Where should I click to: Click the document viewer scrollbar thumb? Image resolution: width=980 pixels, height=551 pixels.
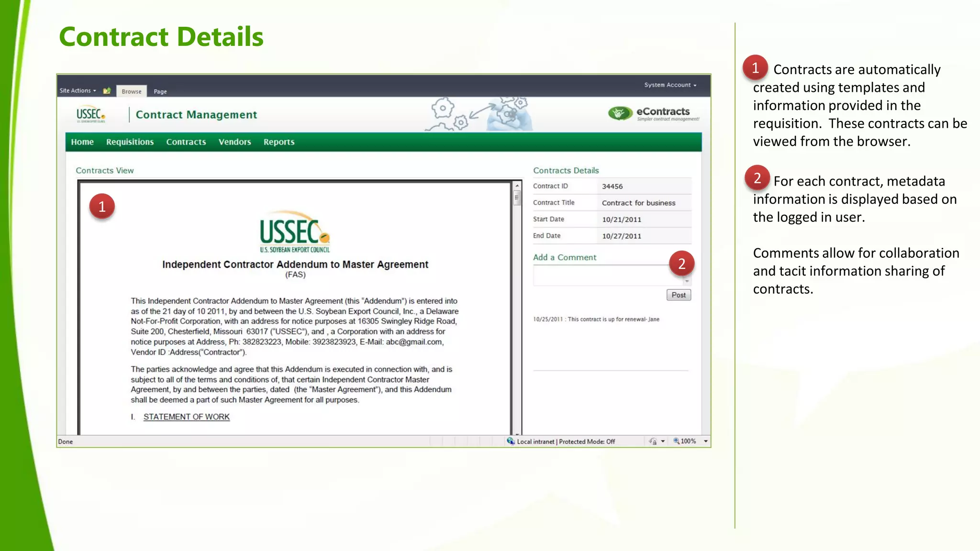(517, 198)
